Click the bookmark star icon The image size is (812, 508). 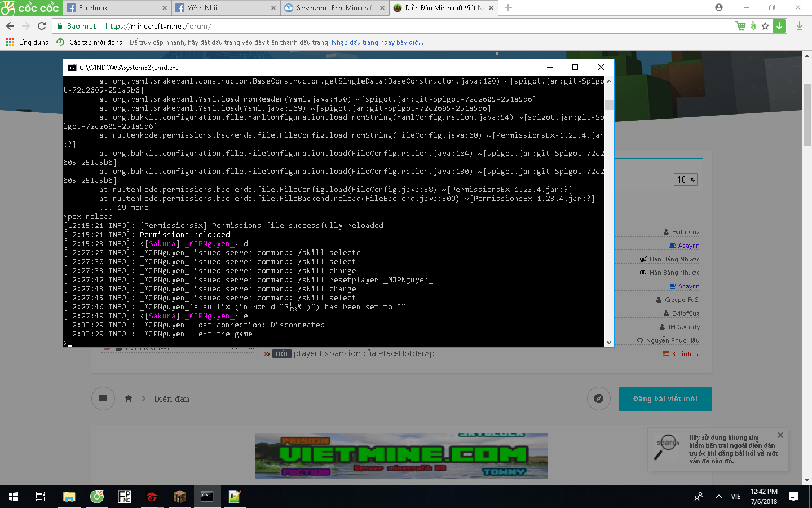coord(765,26)
